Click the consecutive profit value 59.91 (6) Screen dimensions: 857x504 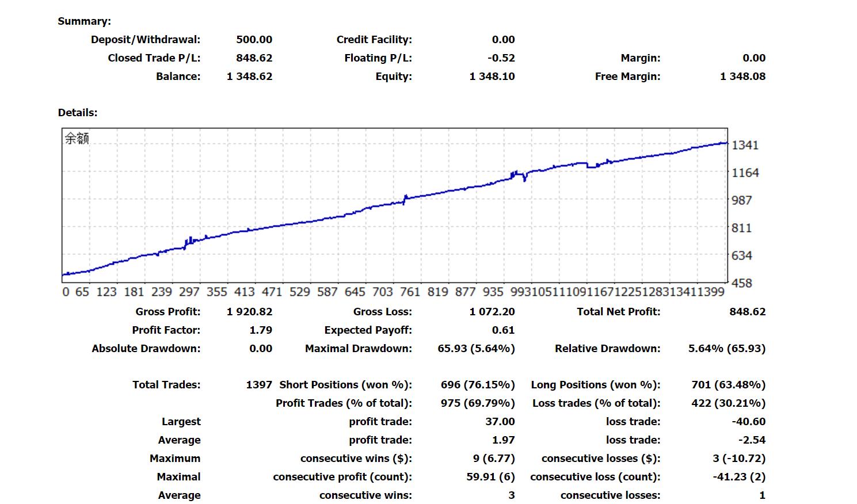490,477
